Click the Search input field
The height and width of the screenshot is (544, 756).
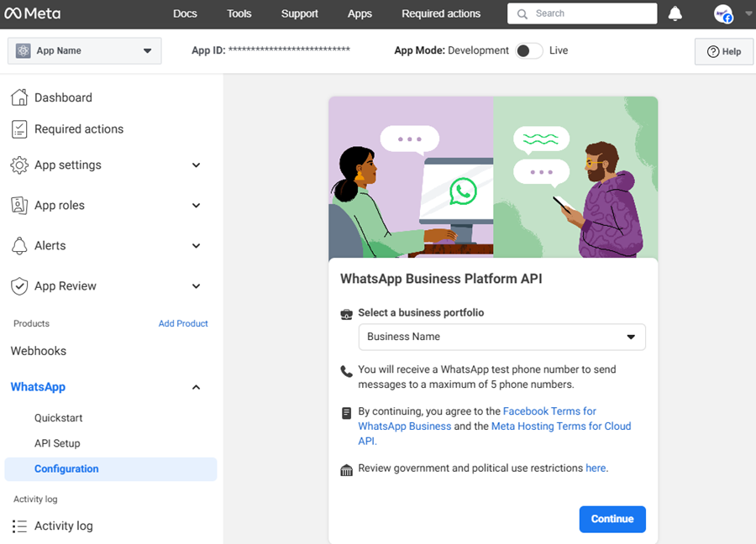[x=582, y=13]
